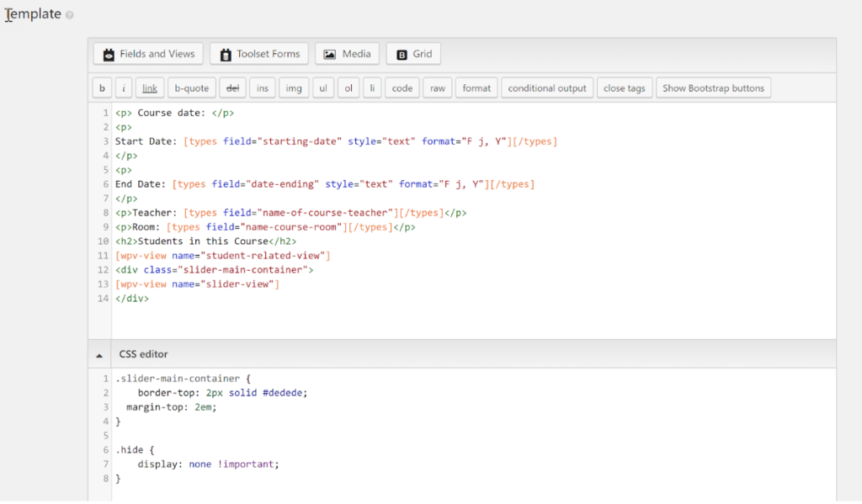Apply italic with the i quicktag

(x=123, y=88)
